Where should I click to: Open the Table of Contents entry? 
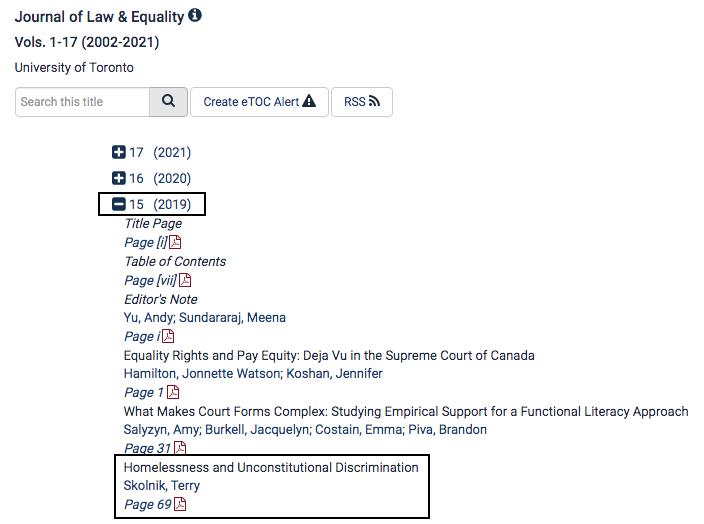tap(175, 261)
